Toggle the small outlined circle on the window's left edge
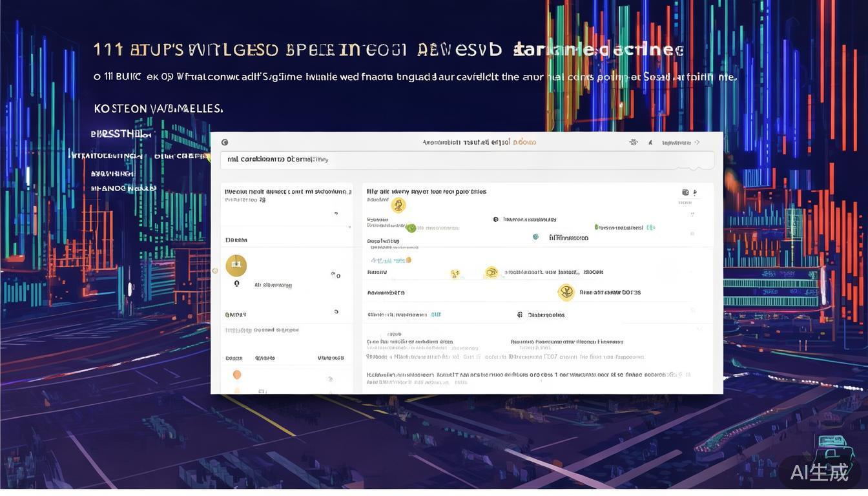The width and height of the screenshot is (868, 496). point(215,271)
